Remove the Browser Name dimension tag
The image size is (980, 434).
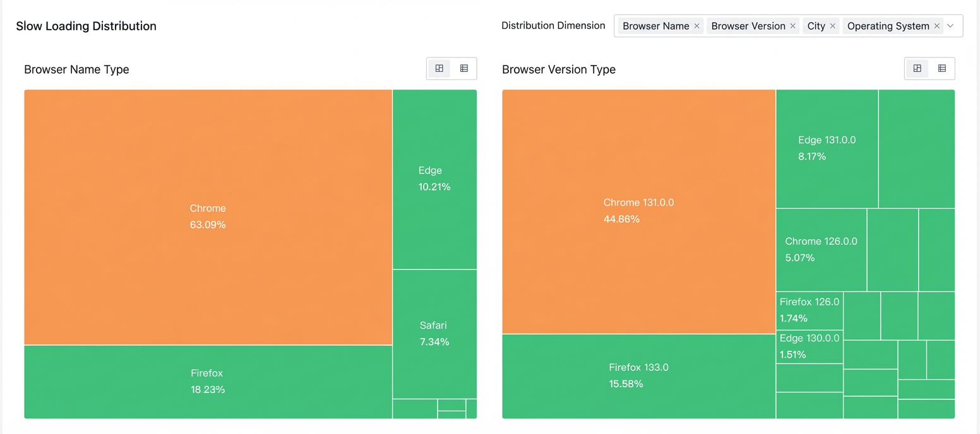tap(696, 26)
